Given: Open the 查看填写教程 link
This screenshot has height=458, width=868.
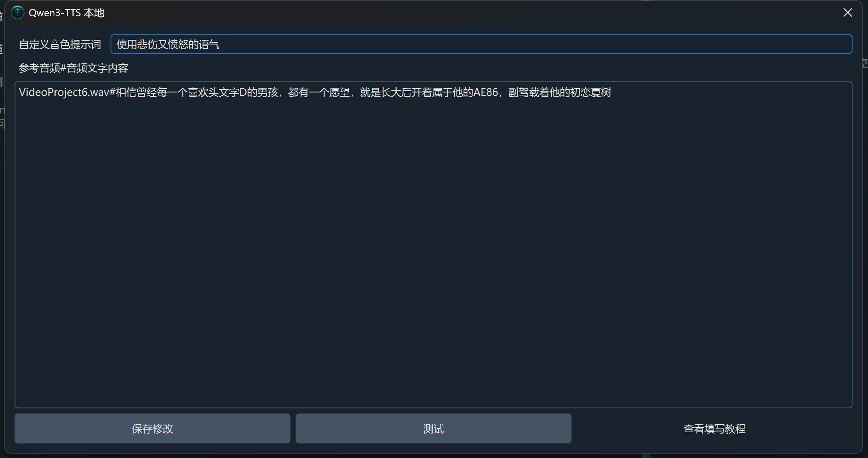Looking at the screenshot, I should [x=714, y=428].
